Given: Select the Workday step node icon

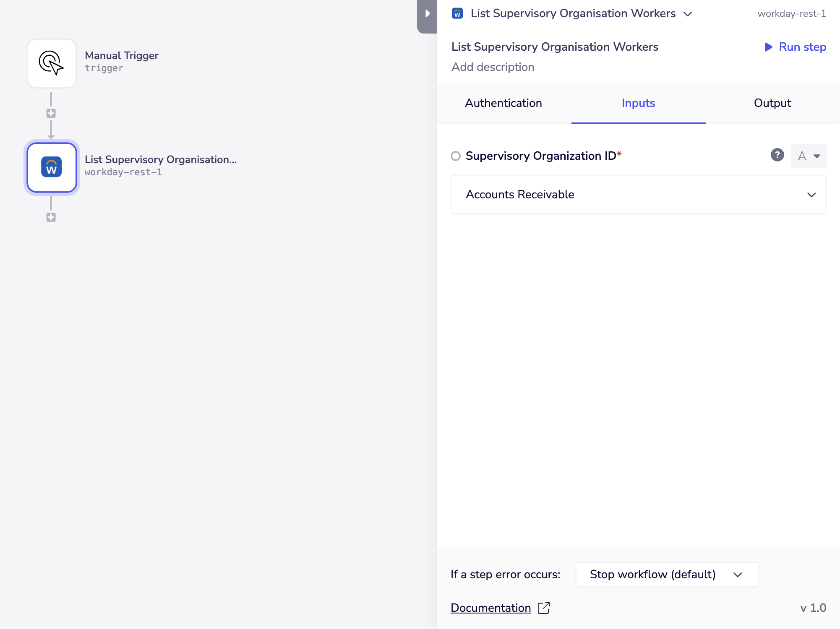Looking at the screenshot, I should click(52, 167).
